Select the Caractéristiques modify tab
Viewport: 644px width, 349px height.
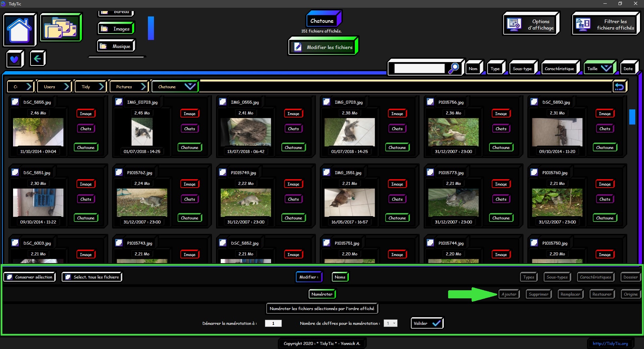pyautogui.click(x=595, y=277)
